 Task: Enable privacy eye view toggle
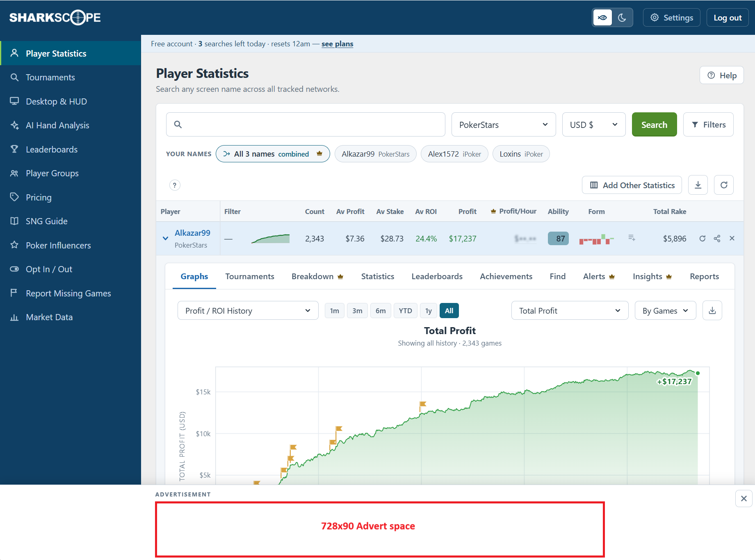pyautogui.click(x=602, y=18)
